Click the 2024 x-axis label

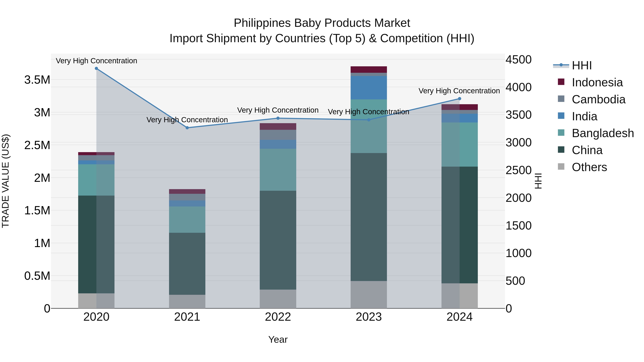click(x=460, y=317)
